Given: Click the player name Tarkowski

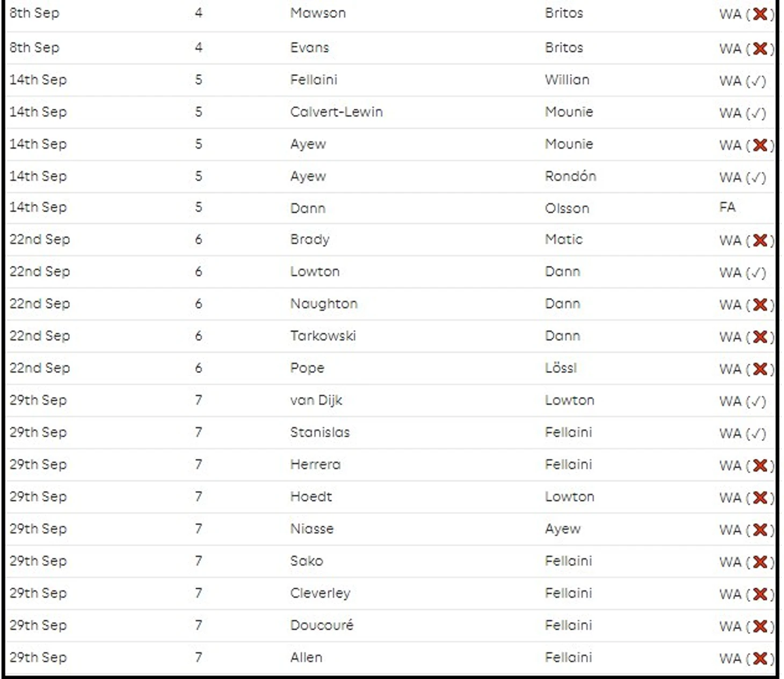Looking at the screenshot, I should 323,336.
